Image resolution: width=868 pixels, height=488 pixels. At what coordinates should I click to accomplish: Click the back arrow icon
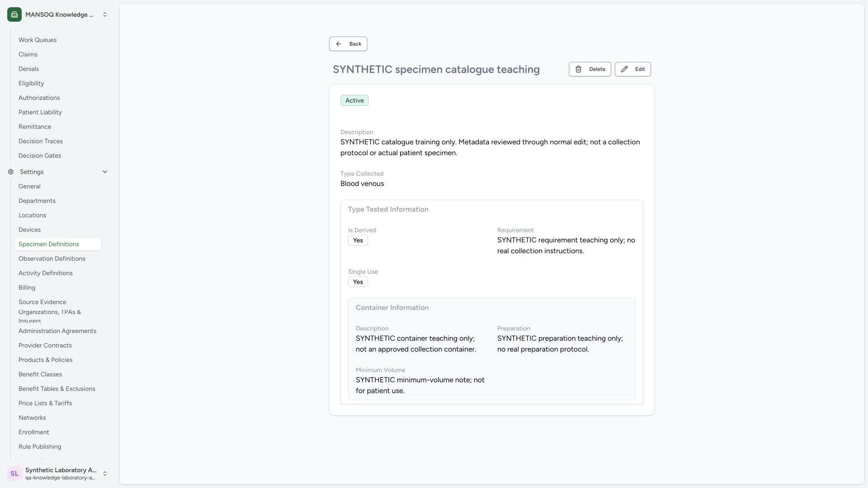[x=339, y=44]
